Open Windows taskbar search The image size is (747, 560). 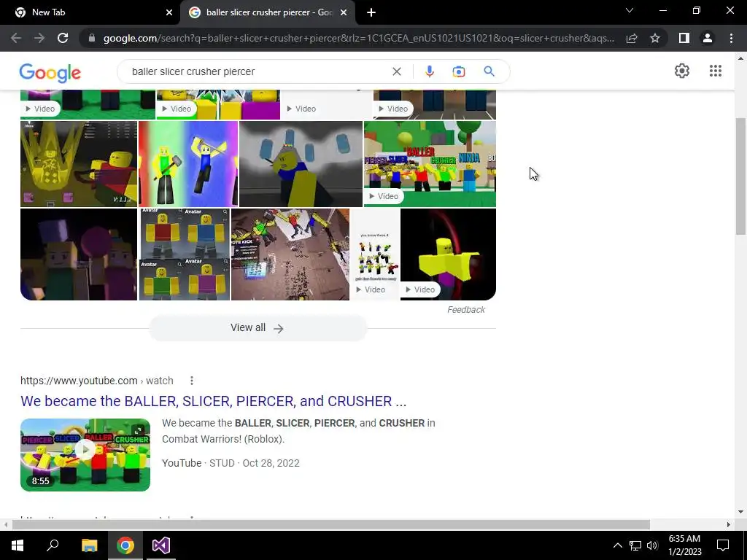tap(53, 545)
